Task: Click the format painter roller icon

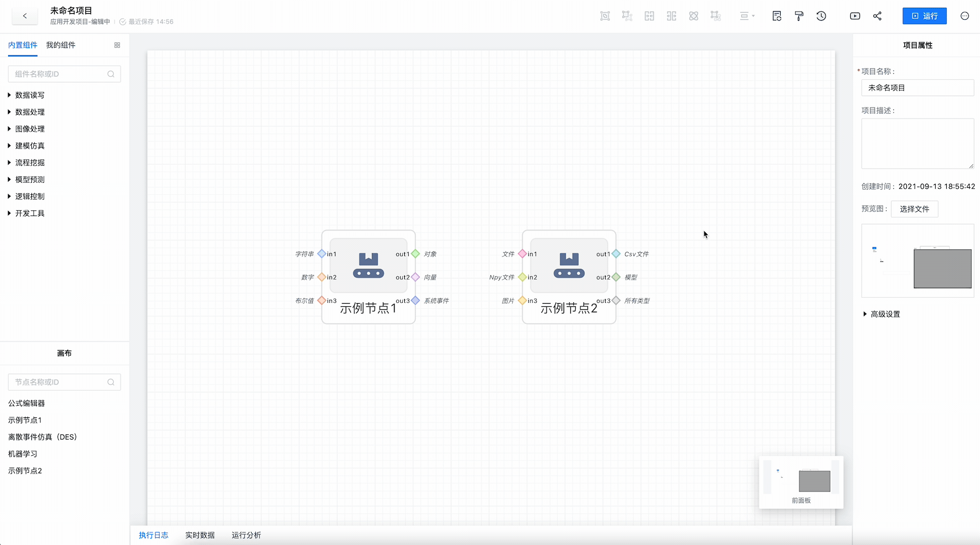Action: click(x=799, y=16)
